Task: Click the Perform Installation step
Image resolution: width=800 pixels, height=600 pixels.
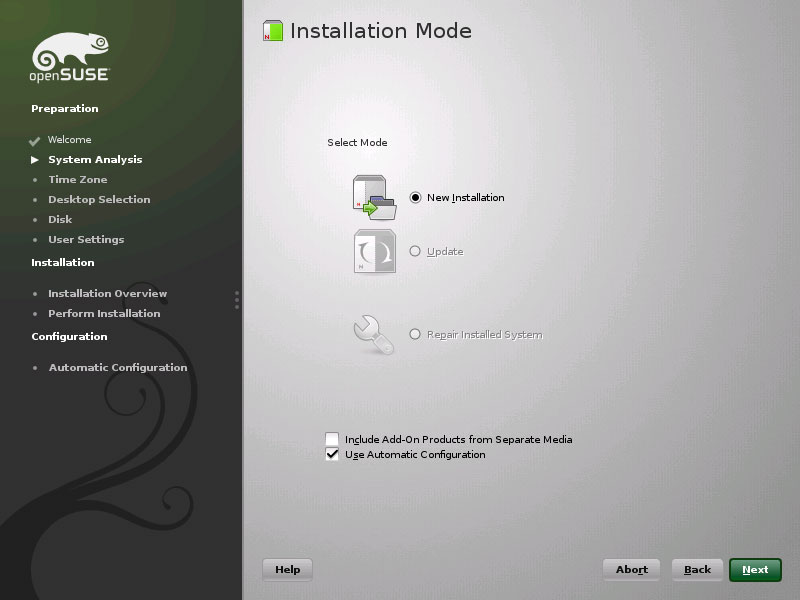Action: (x=104, y=313)
